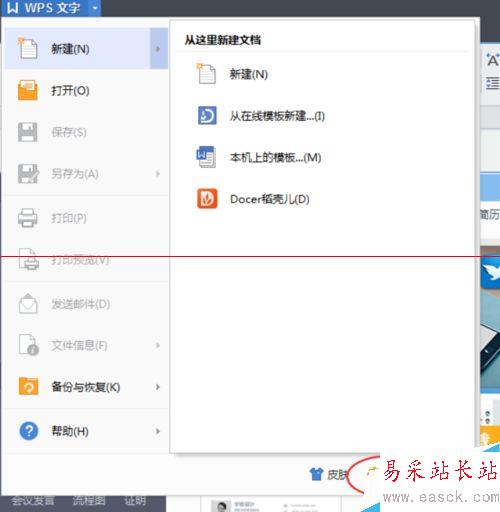Image resolution: width=500 pixels, height=512 pixels.
Task: Select 备份与恢复(K) menu entry
Action: tap(86, 387)
